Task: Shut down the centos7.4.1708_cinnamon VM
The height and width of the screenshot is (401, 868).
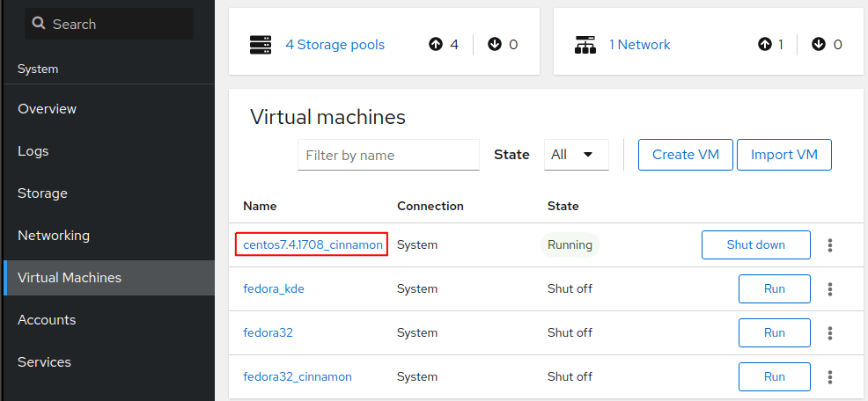Action: [x=755, y=245]
